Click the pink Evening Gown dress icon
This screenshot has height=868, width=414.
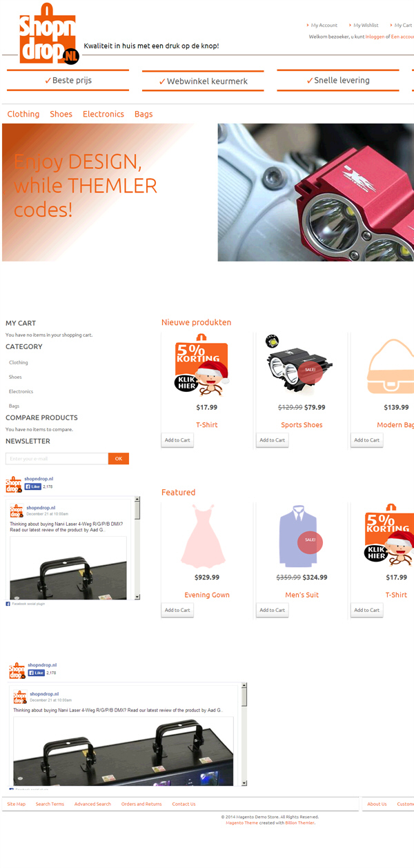[x=203, y=535]
